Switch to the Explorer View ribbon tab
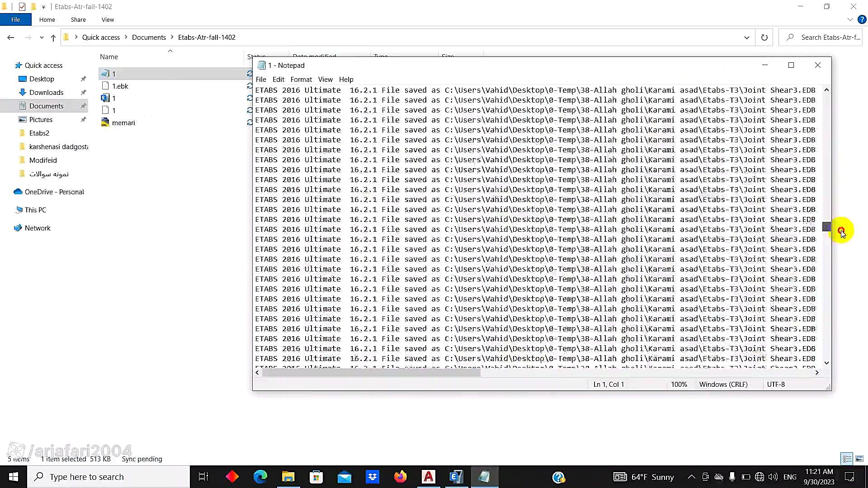The height and width of the screenshot is (488, 868). tap(108, 19)
